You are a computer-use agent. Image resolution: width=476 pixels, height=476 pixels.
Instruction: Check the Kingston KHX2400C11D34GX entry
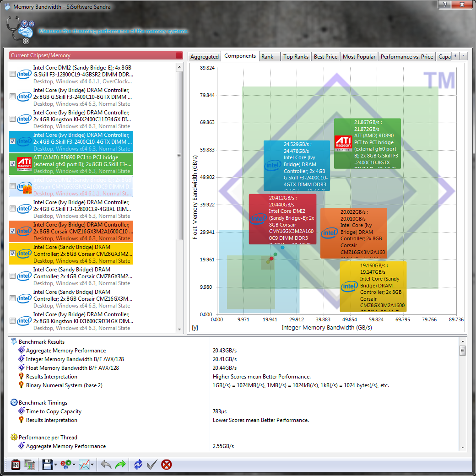click(12, 119)
